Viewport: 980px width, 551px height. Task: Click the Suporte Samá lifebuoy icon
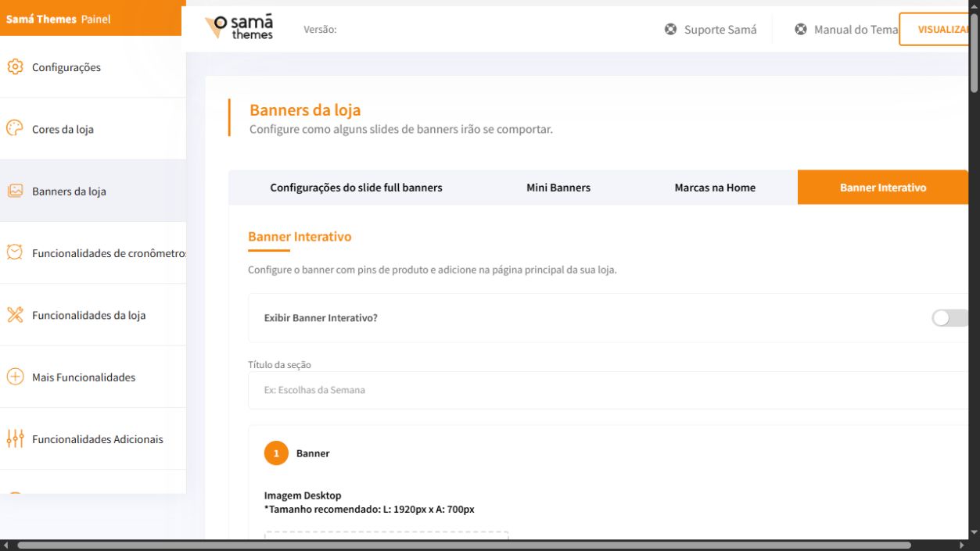671,30
